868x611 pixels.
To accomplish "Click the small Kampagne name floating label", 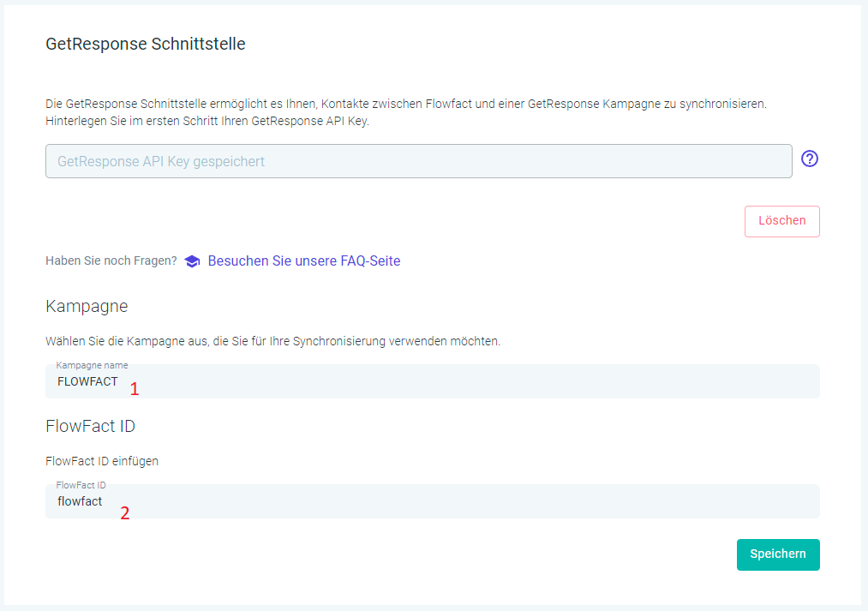I will 92,365.
